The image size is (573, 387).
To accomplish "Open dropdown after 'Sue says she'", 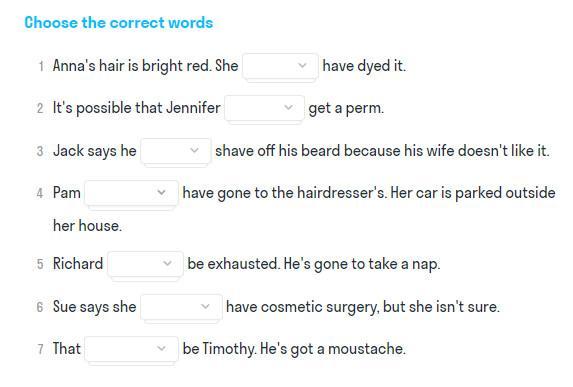I will coord(181,307).
